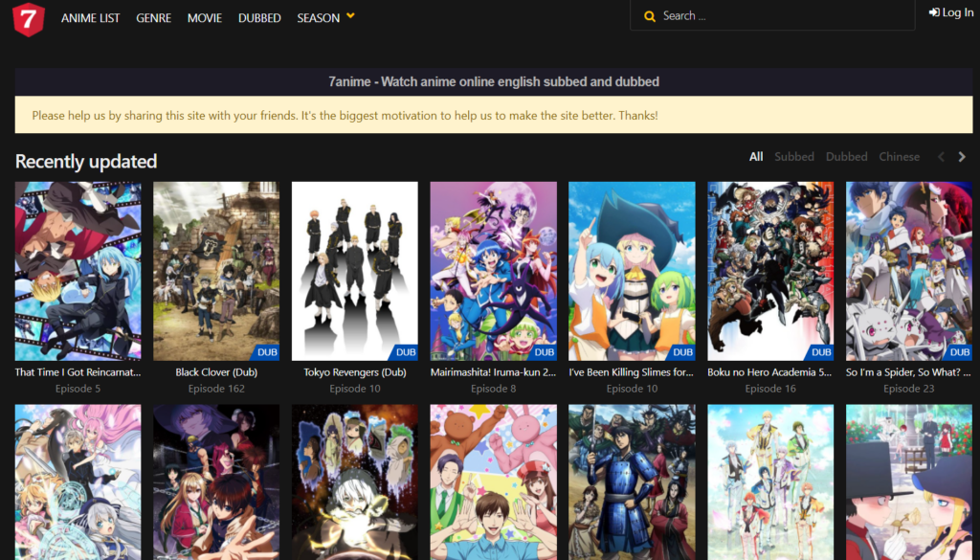
Task: Go to previous recently updated page arrow
Action: click(941, 157)
